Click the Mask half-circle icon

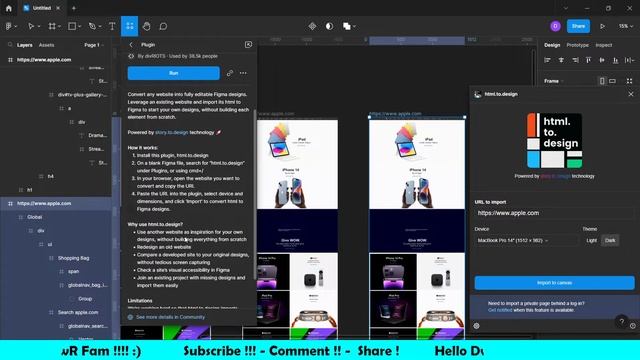(329, 26)
